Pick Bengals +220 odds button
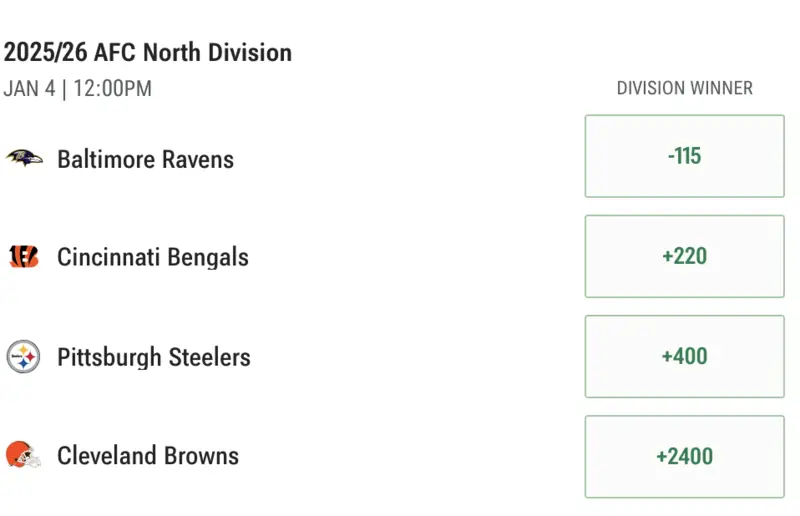 [x=684, y=256]
